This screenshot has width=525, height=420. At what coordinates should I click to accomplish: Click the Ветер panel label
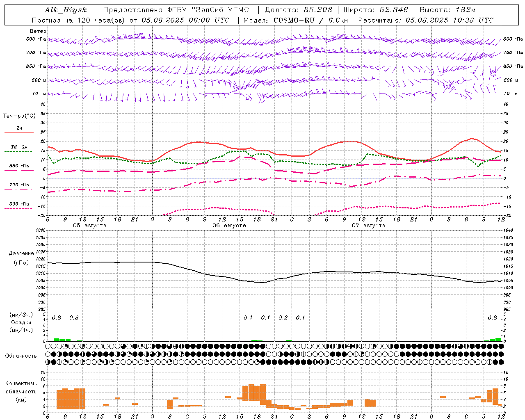coord(38,31)
